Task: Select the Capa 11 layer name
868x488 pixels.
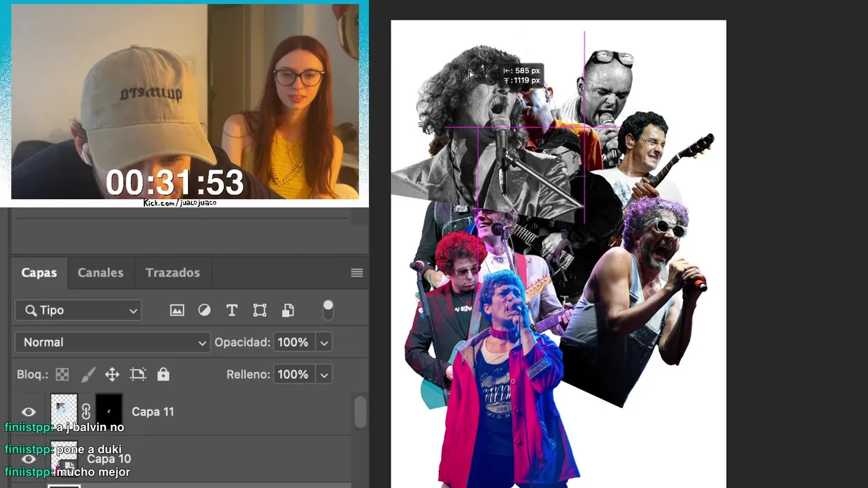Action: [x=153, y=411]
